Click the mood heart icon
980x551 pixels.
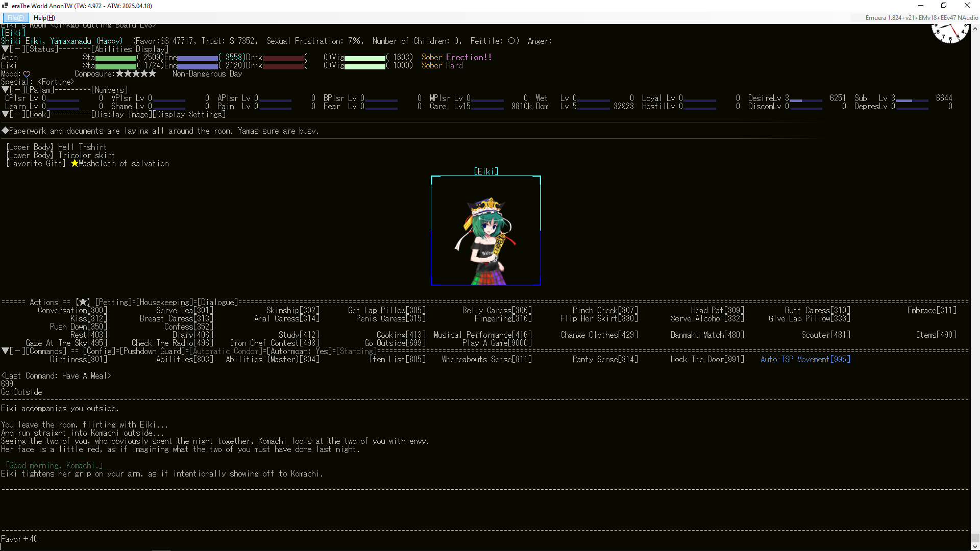coord(27,74)
